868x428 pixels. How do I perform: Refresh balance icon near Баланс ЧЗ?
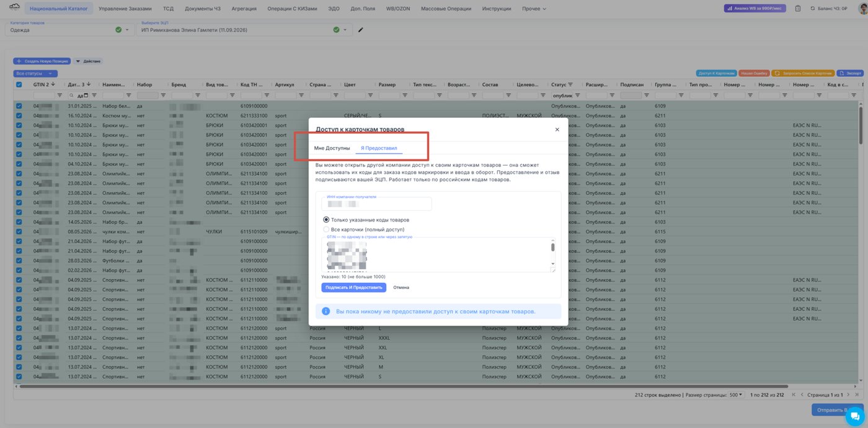[x=812, y=9]
